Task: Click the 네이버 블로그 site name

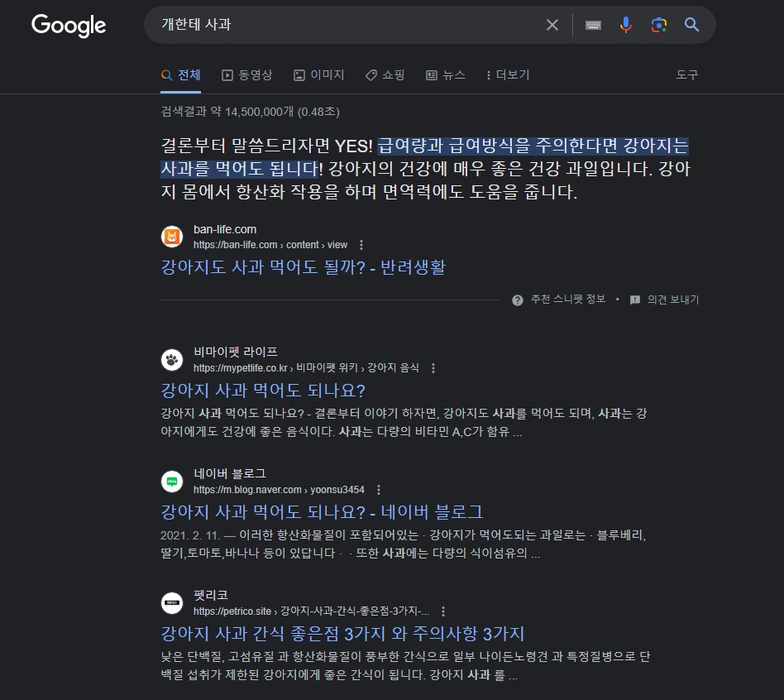Action: (x=230, y=473)
